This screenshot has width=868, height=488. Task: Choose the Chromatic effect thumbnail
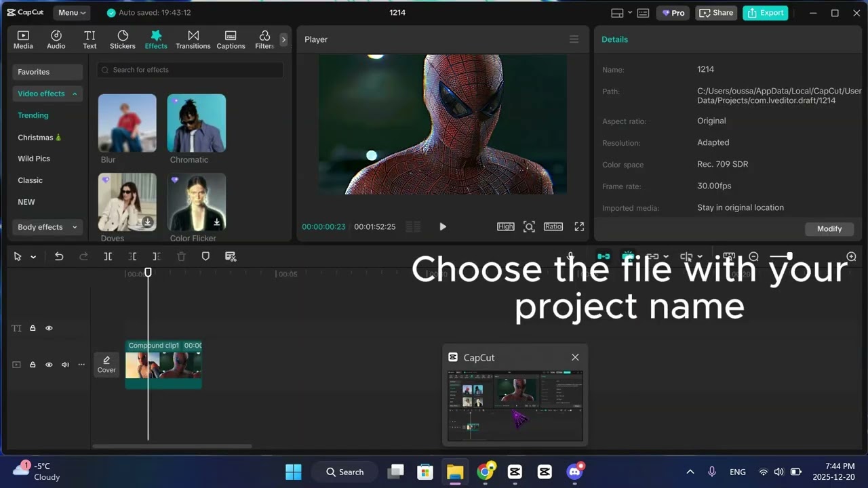[197, 123]
